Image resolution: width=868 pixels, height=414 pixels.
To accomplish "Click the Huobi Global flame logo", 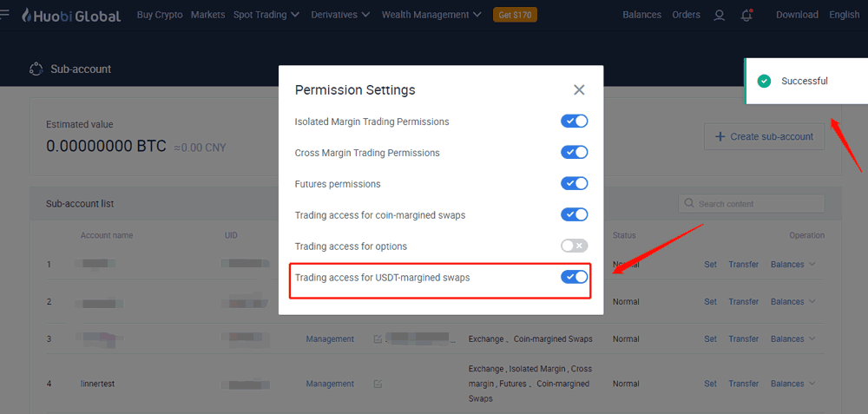I will (x=27, y=16).
